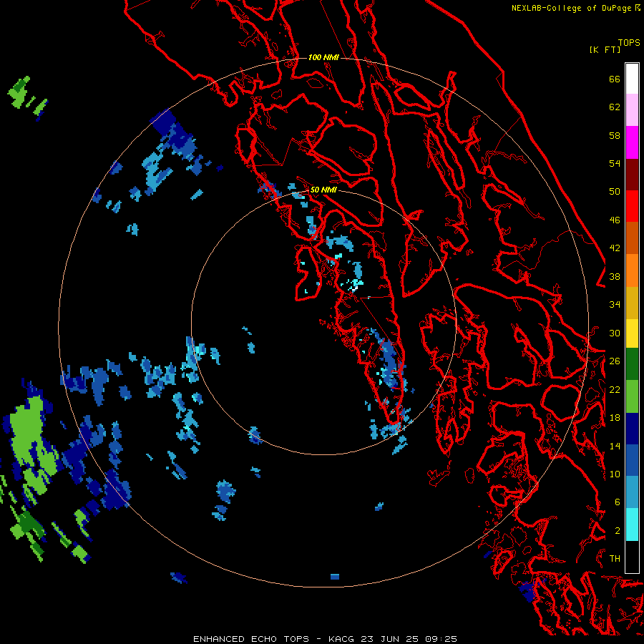This screenshot has width=644, height=644.
Task: Click the white 66 kft legend swatch
Action: [x=632, y=79]
